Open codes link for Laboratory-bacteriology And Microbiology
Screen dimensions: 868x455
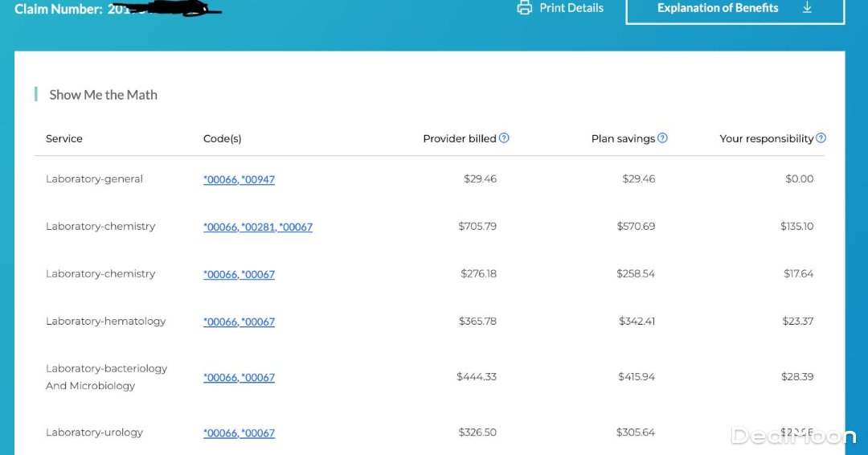[x=239, y=378]
